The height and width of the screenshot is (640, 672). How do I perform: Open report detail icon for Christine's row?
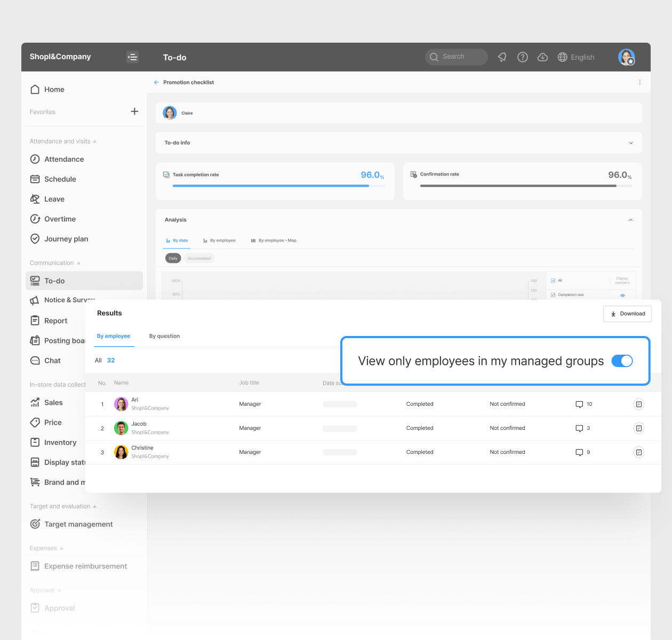point(638,452)
